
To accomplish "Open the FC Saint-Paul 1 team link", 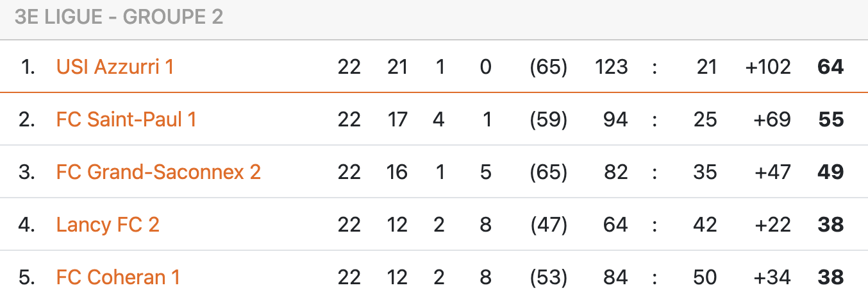I will coord(126,119).
